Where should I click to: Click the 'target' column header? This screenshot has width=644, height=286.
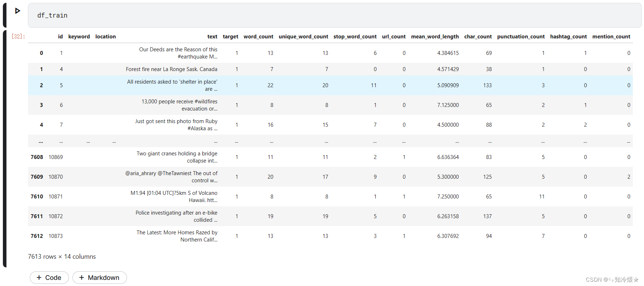coord(230,37)
